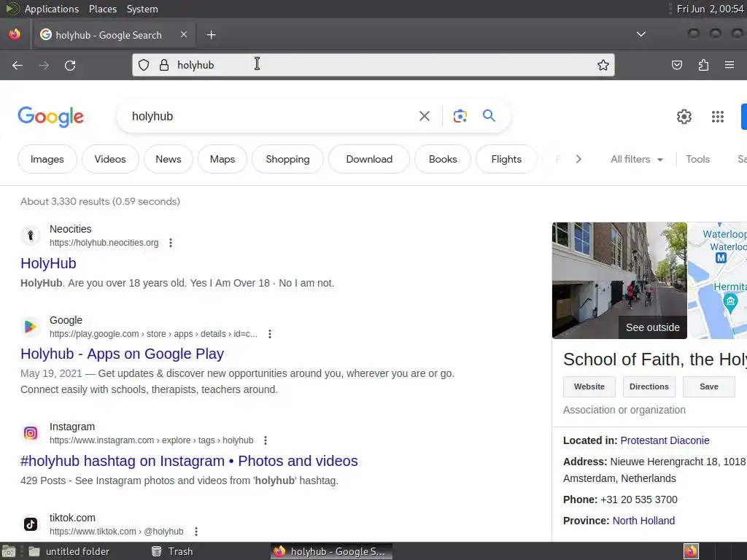Open a new tab with the plus icon

[211, 35]
